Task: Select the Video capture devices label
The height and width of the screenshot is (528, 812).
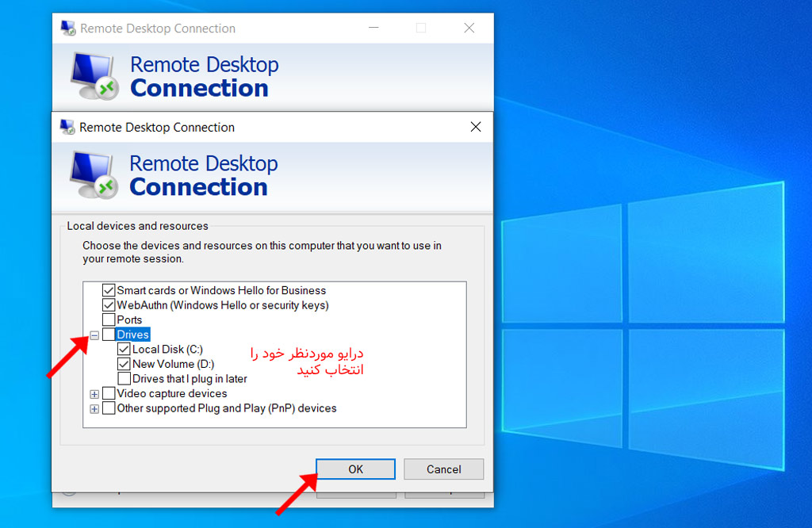Action: [172, 393]
